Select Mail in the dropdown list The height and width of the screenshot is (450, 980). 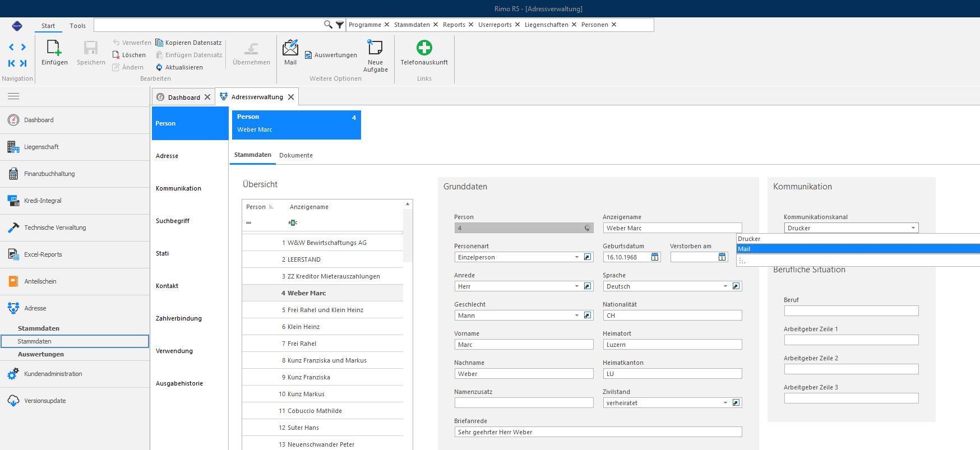[x=858, y=249]
